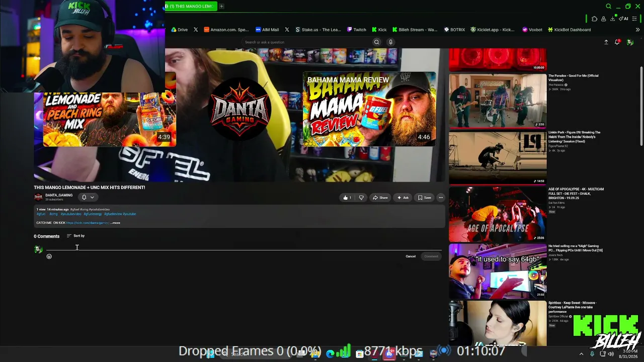The image size is (644, 362).
Task: Open the AIM Mail bookmark
Action: (267, 30)
